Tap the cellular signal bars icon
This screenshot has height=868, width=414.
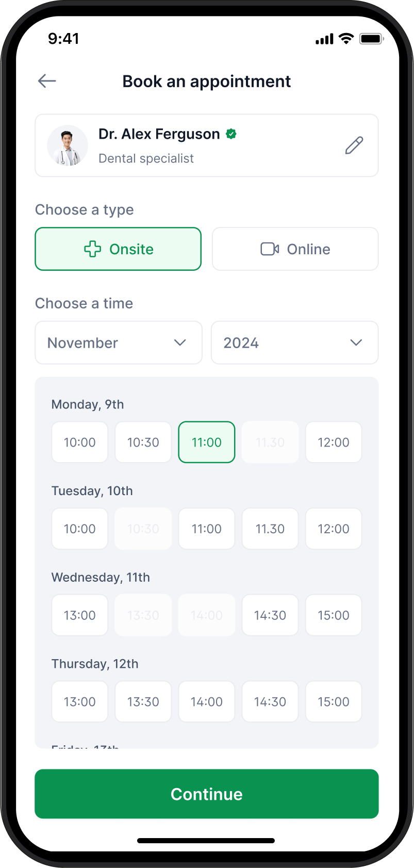click(324, 39)
